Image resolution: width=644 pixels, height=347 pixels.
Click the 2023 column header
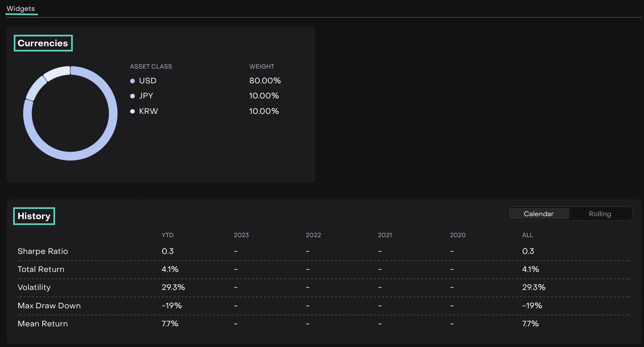(x=241, y=235)
